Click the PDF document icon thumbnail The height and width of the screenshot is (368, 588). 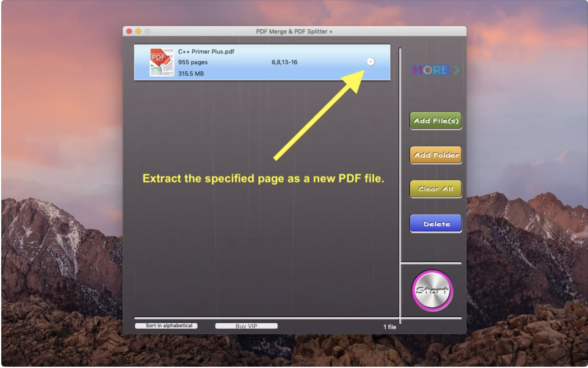(162, 62)
